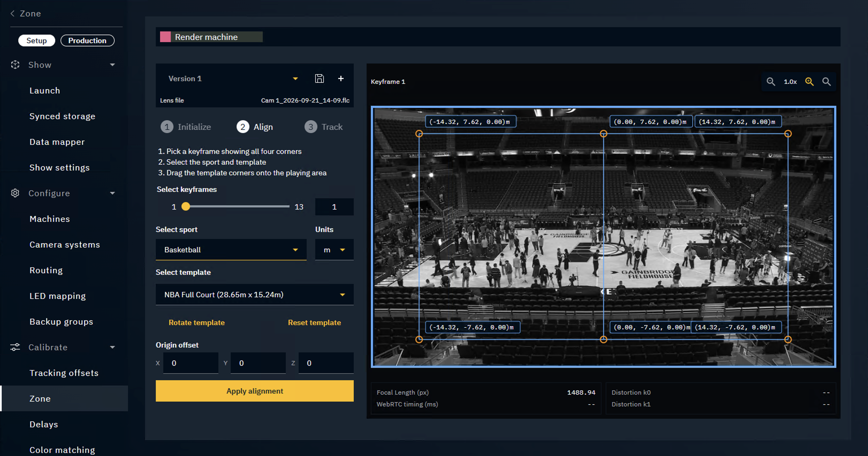This screenshot has height=456, width=868.
Task: Click the Apply alignment button
Action: (x=255, y=391)
